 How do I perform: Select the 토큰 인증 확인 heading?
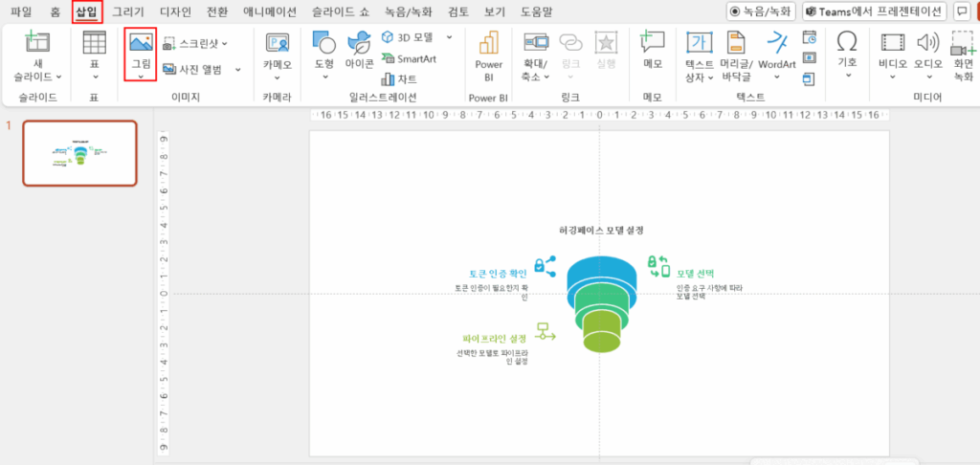498,274
